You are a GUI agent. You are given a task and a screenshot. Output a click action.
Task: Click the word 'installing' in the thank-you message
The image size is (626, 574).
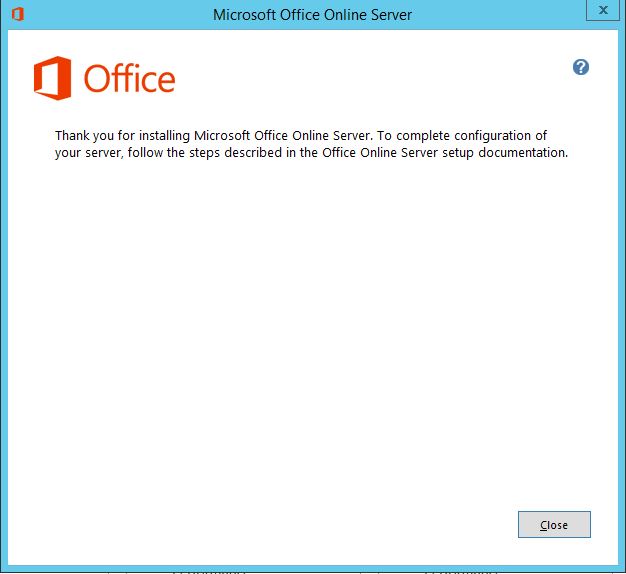(x=162, y=135)
